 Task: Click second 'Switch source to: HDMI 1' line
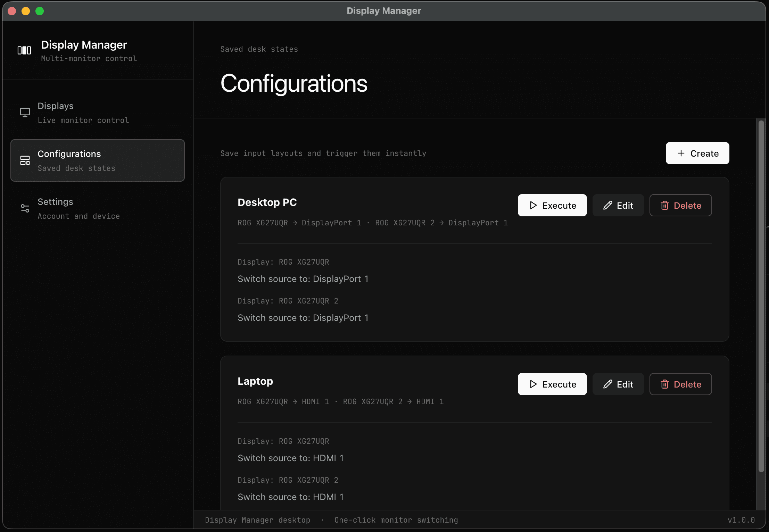point(291,497)
